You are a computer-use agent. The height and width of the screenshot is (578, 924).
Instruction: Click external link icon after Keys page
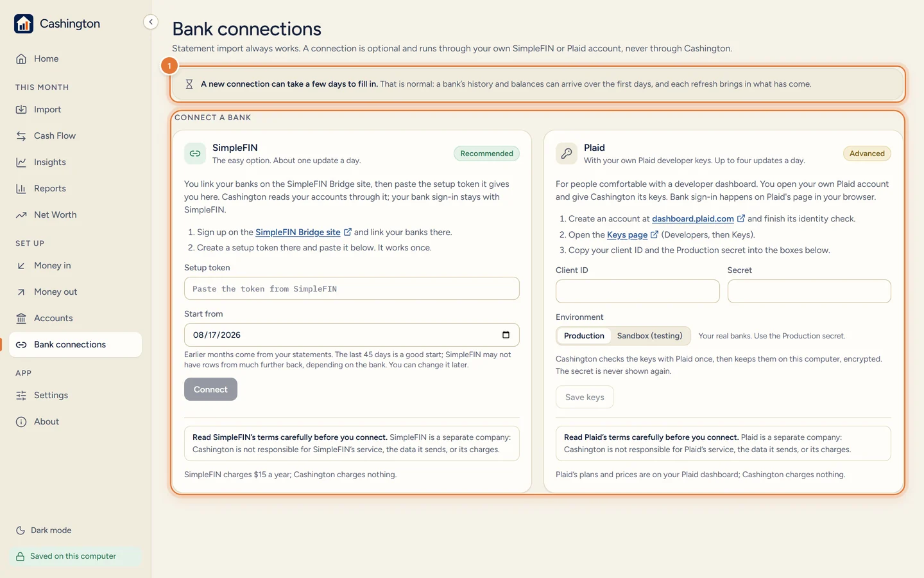[x=654, y=234]
